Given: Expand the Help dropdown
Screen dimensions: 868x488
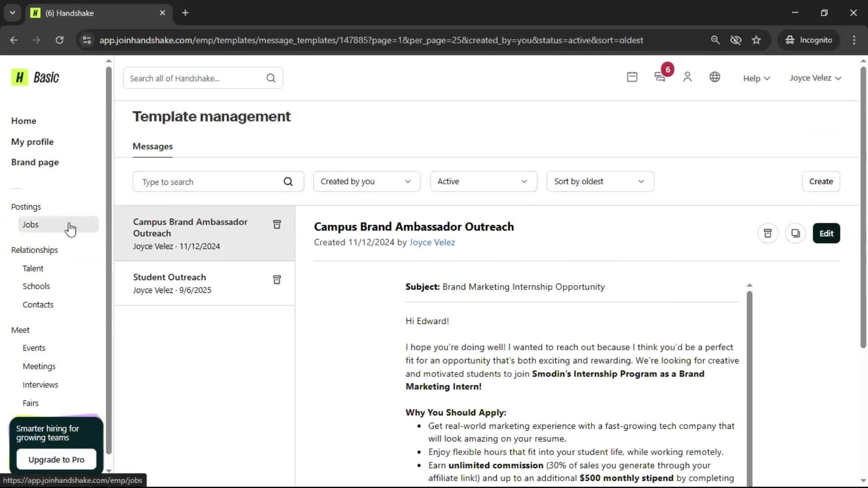Looking at the screenshot, I should [756, 78].
